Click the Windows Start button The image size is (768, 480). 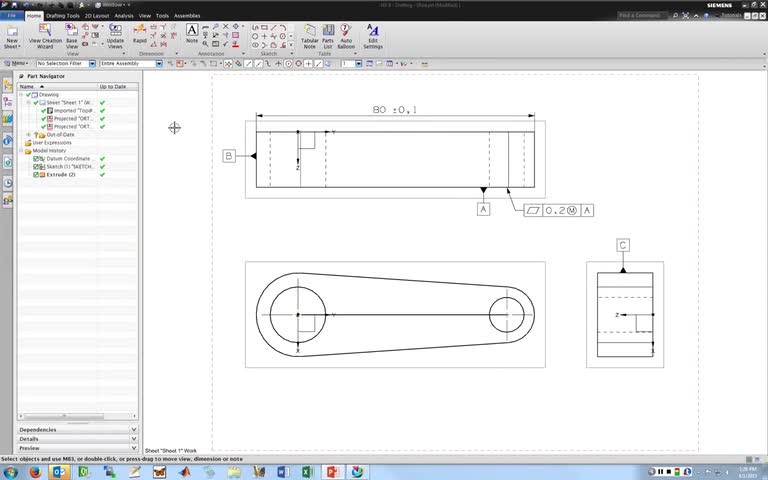click(11, 472)
